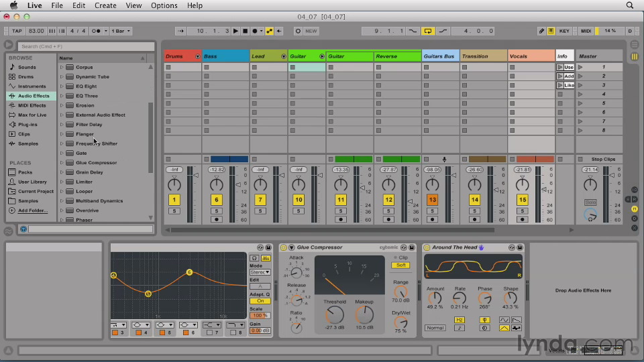Toggle KEY map mode
The width and height of the screenshot is (644, 362).
click(x=564, y=31)
